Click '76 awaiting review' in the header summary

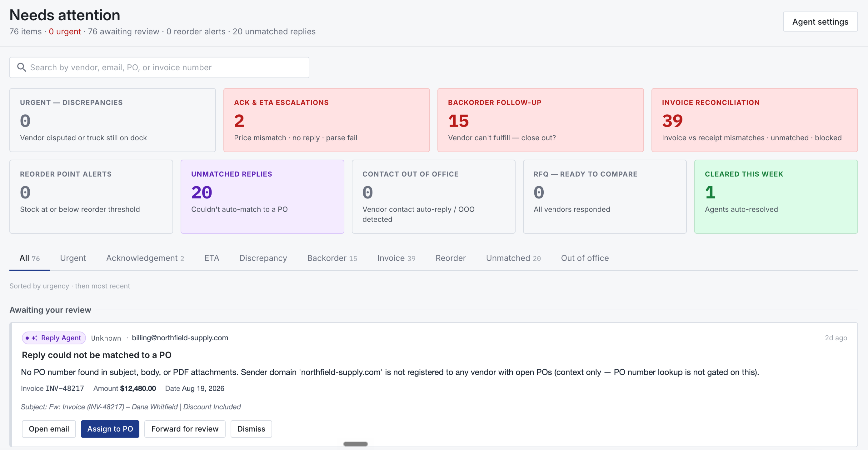[123, 31]
